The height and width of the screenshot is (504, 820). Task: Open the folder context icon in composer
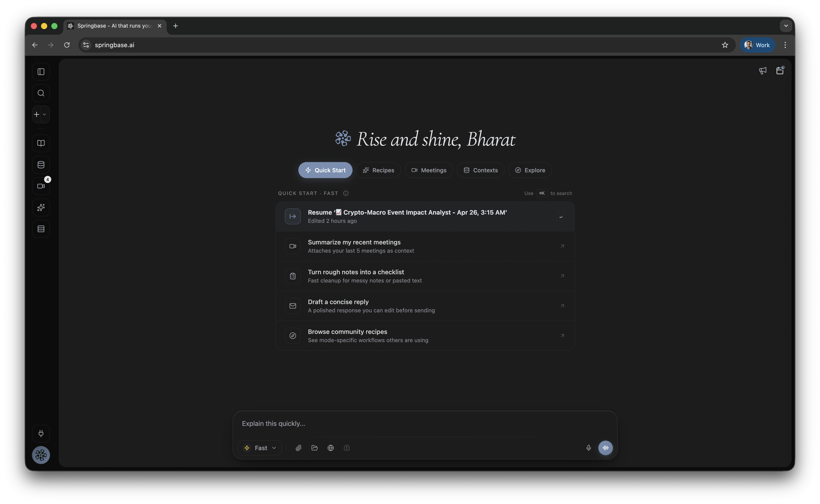tap(315, 448)
